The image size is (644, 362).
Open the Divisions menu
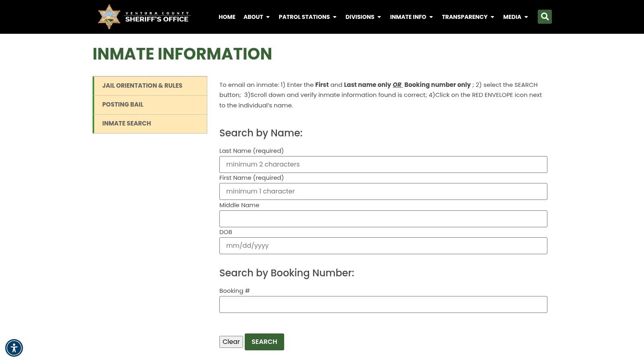tap(360, 17)
